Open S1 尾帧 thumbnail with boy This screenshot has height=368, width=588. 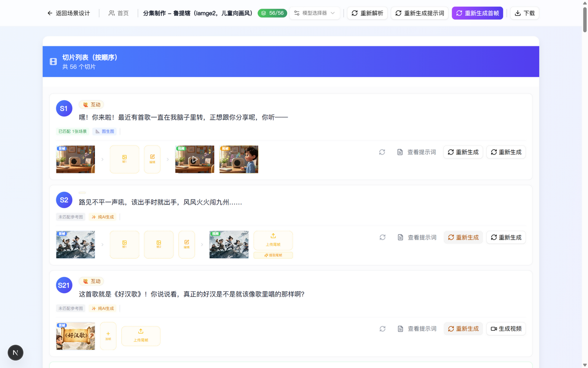[239, 159]
